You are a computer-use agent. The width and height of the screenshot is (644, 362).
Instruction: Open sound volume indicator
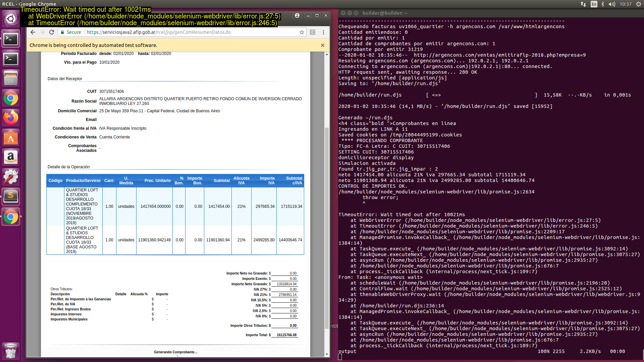(612, 4)
